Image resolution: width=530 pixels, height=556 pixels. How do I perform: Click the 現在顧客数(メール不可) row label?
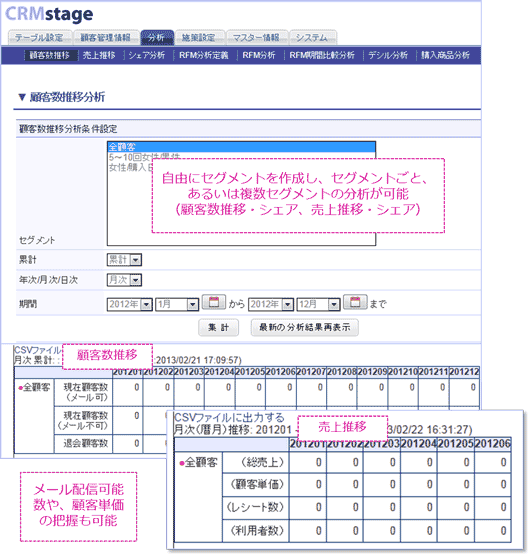(x=84, y=420)
